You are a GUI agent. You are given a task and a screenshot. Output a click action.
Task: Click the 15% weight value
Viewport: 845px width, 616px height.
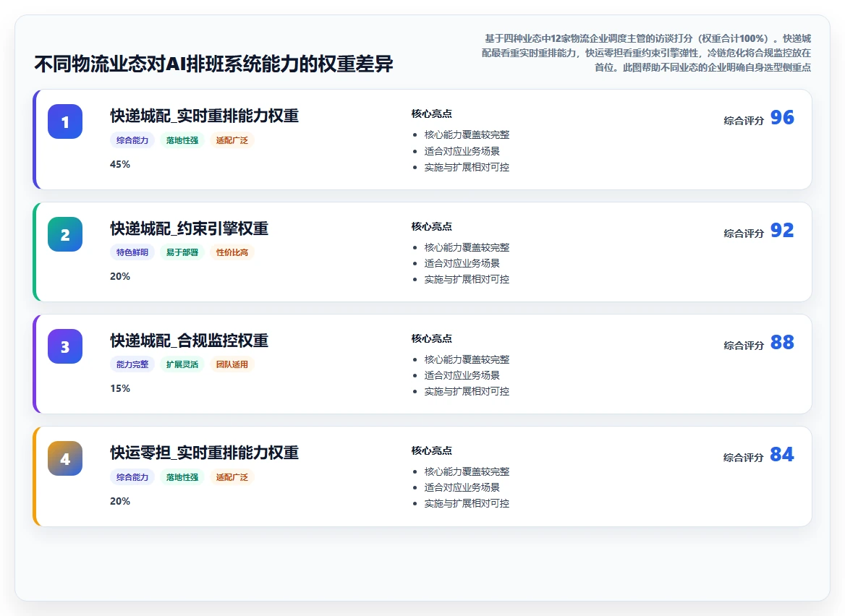(x=120, y=388)
